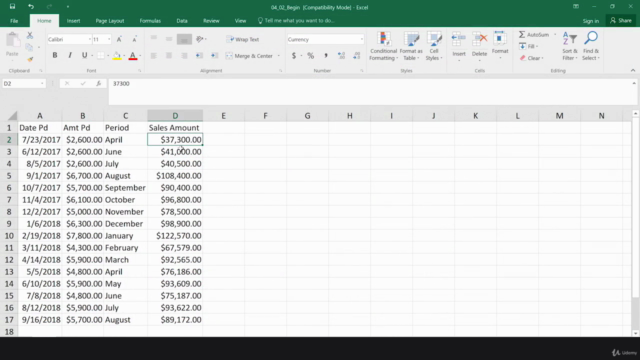640x360 pixels.
Task: Switch to the Data tab
Action: 182,20
